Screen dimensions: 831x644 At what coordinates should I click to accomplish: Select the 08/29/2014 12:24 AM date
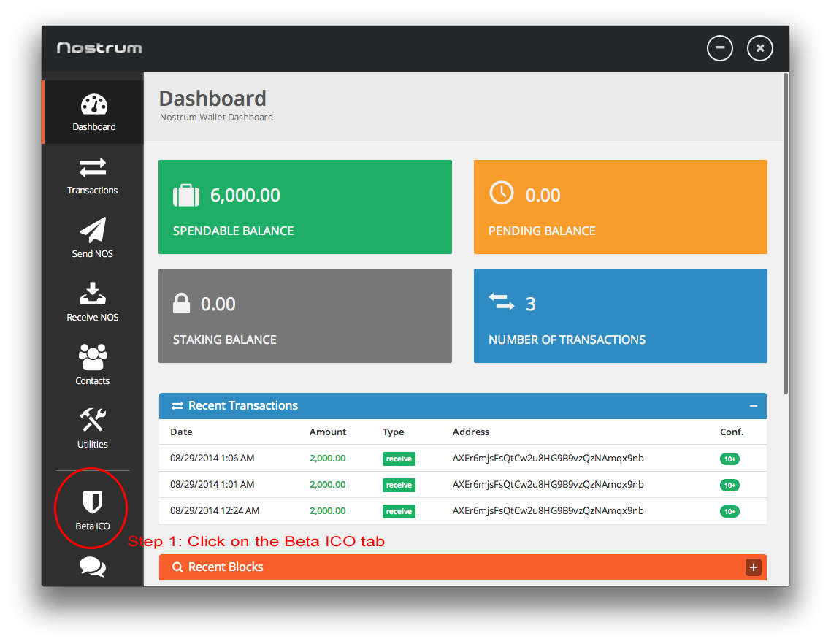point(215,511)
